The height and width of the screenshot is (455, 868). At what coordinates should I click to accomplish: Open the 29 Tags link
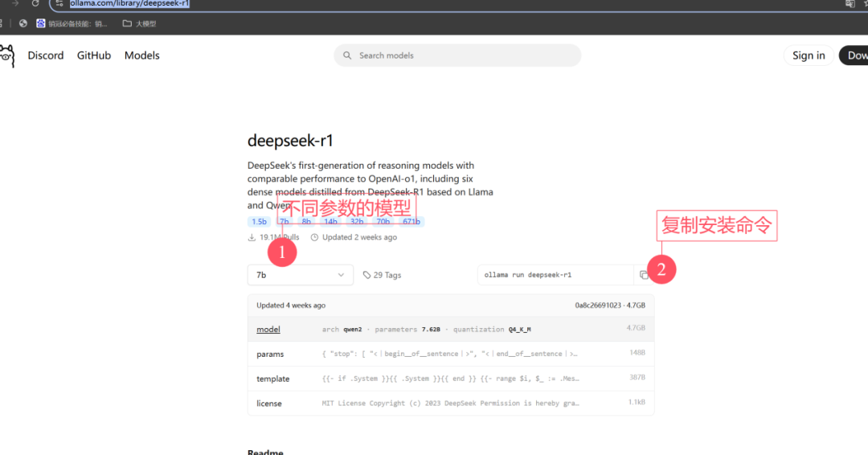coord(382,275)
